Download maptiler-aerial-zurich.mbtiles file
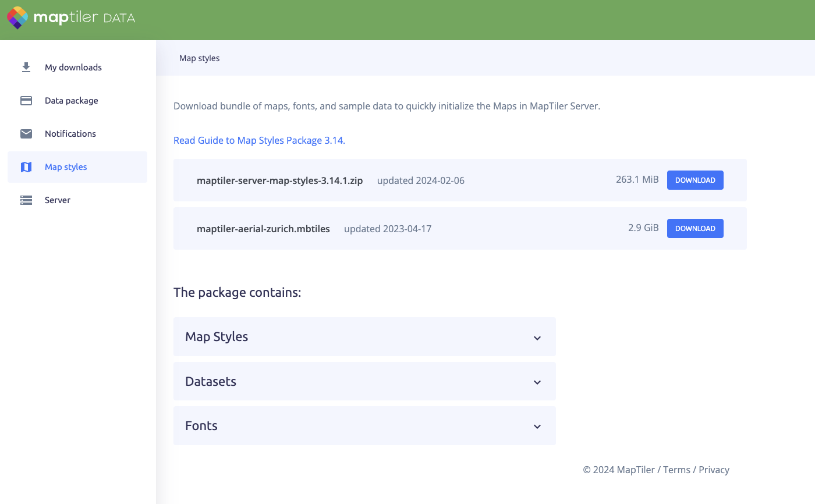 (x=695, y=229)
